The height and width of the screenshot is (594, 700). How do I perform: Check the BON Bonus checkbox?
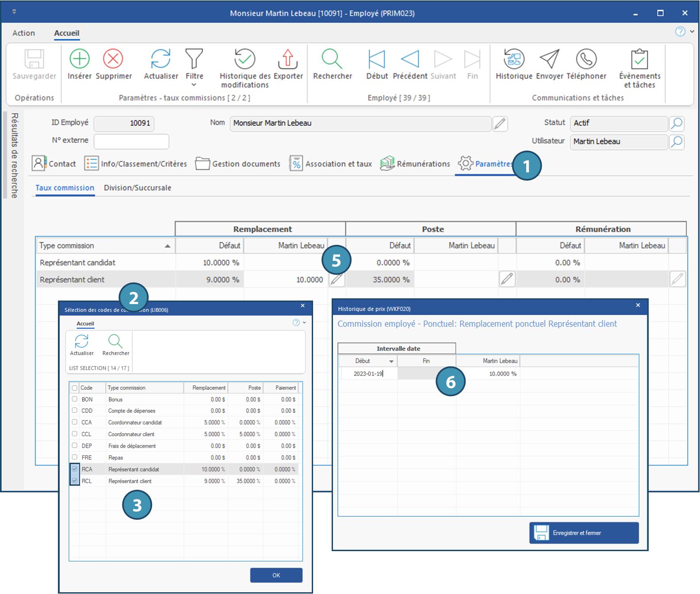(75, 399)
